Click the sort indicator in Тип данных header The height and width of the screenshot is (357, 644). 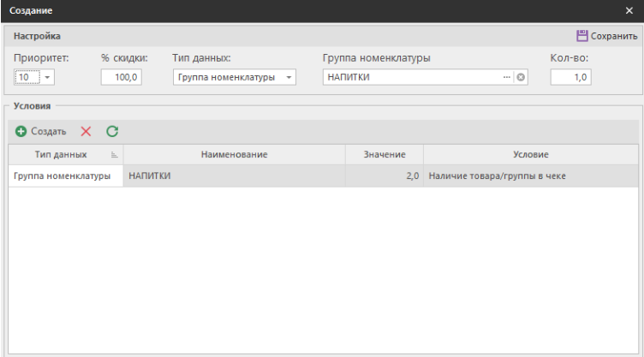point(115,155)
